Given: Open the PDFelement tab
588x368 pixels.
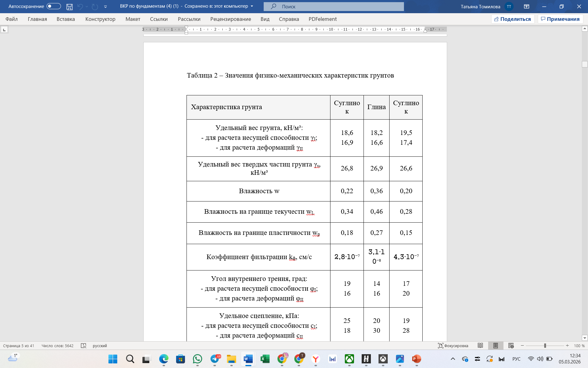Looking at the screenshot, I should [x=323, y=19].
